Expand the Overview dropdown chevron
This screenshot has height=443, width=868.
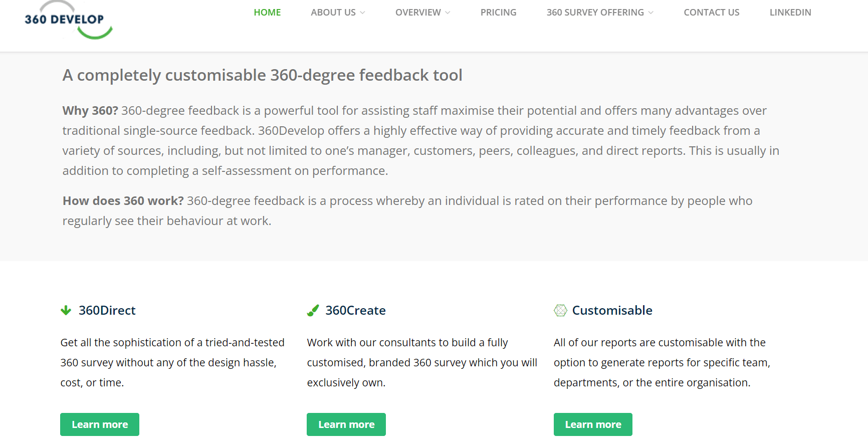pyautogui.click(x=448, y=13)
